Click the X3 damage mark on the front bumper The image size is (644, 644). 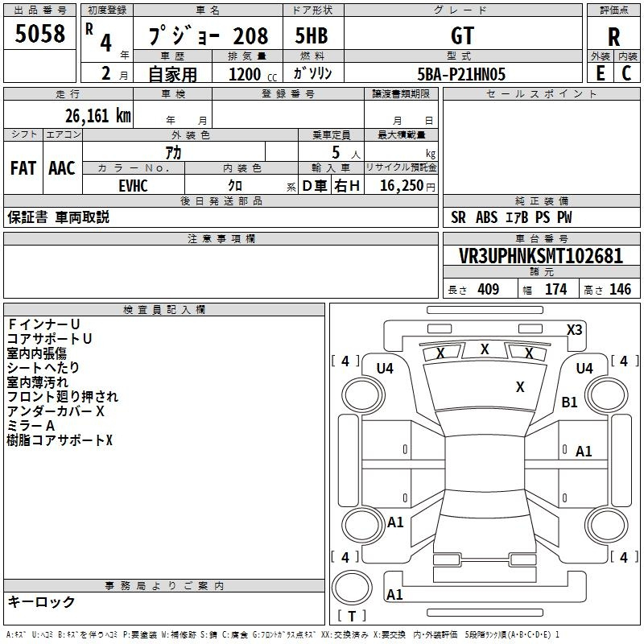coord(575,329)
